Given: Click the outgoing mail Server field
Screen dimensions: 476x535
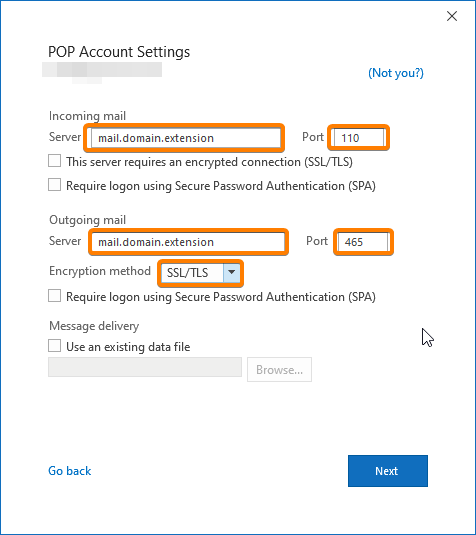Looking at the screenshot, I should point(188,242).
